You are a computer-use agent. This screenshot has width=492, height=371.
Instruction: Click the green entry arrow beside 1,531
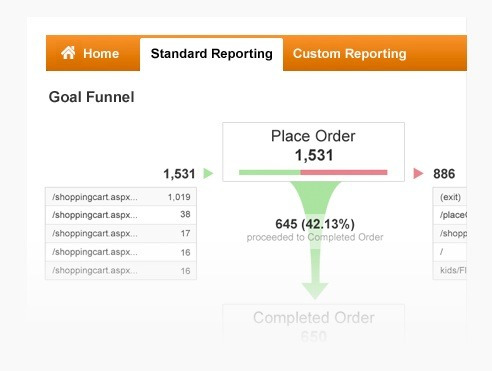coord(208,173)
